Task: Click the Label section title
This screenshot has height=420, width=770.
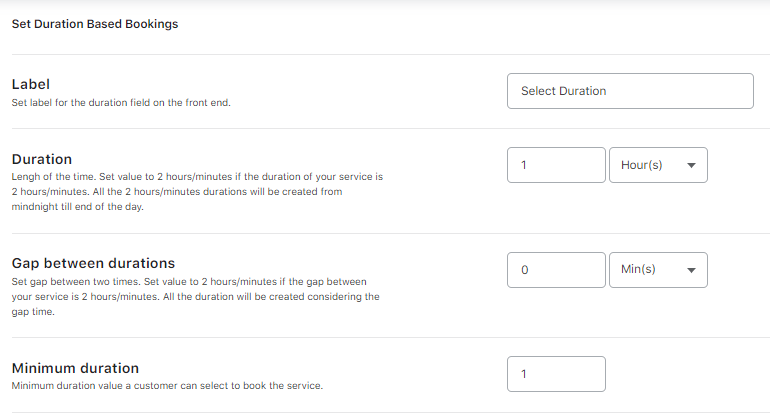Action: pos(30,84)
